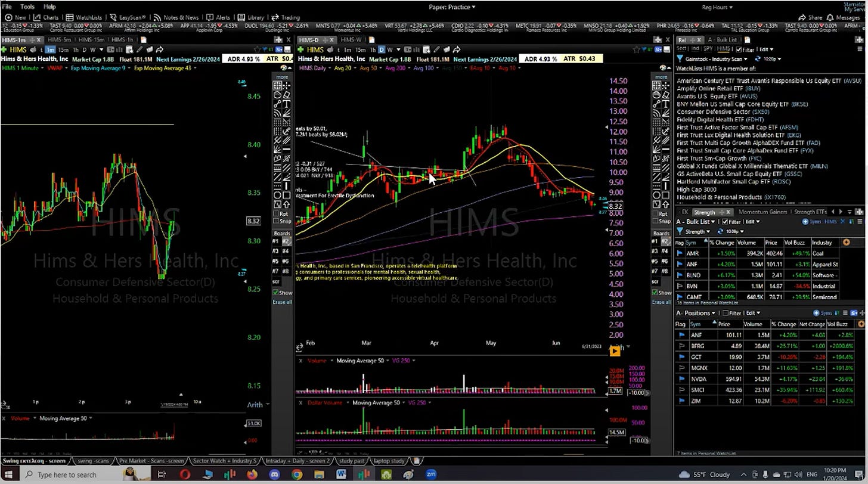Open Opera browser from the taskbar

point(185,475)
